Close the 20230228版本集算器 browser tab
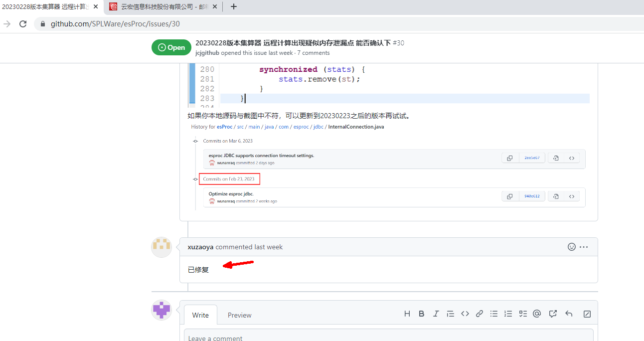 (96, 6)
